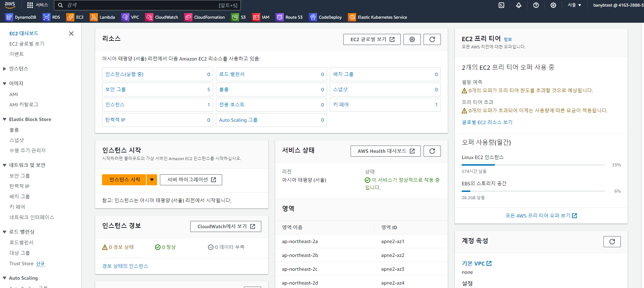
Task: Open EC2 shortcut in favorites bar
Action: pyautogui.click(x=75, y=17)
